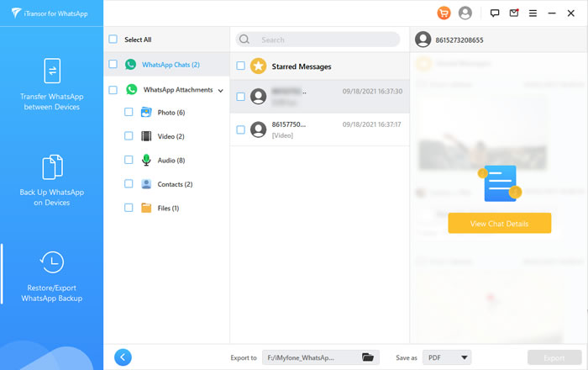Image resolution: width=588 pixels, height=370 pixels.
Task: Go back with the blue arrow button
Action: point(123,357)
